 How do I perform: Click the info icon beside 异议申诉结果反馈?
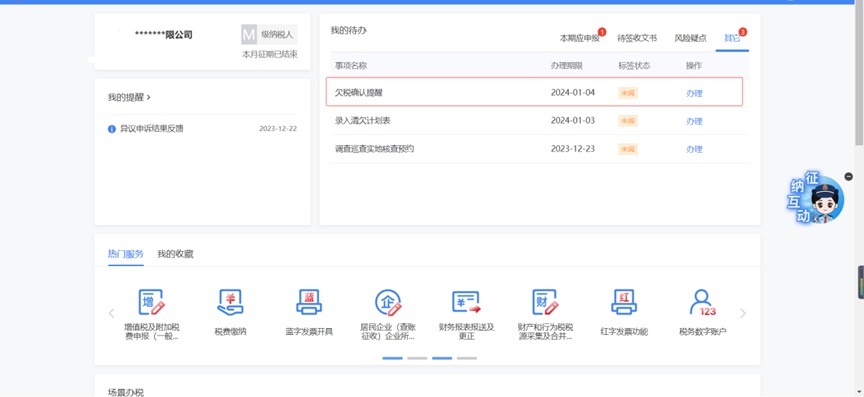click(x=112, y=129)
